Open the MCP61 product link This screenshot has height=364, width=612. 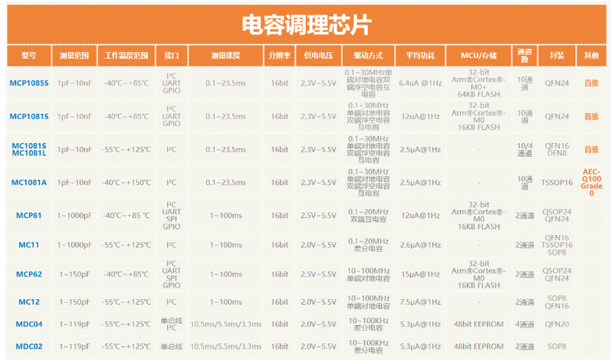pos(29,215)
